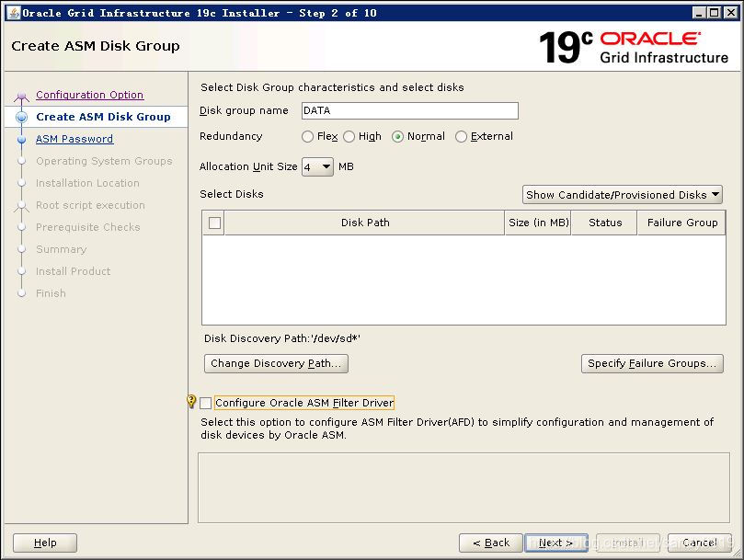744x560 pixels.
Task: Click the Next button
Action: pyautogui.click(x=556, y=543)
